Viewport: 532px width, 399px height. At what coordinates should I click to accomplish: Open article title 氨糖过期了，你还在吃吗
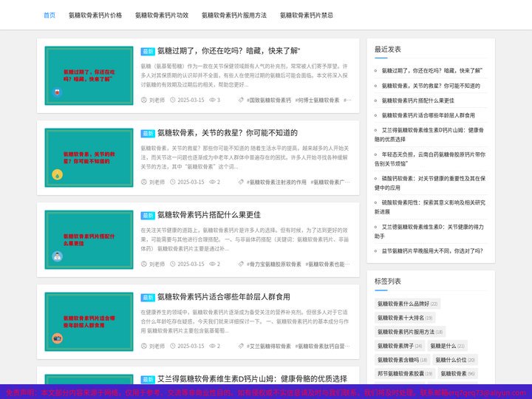[229, 51]
